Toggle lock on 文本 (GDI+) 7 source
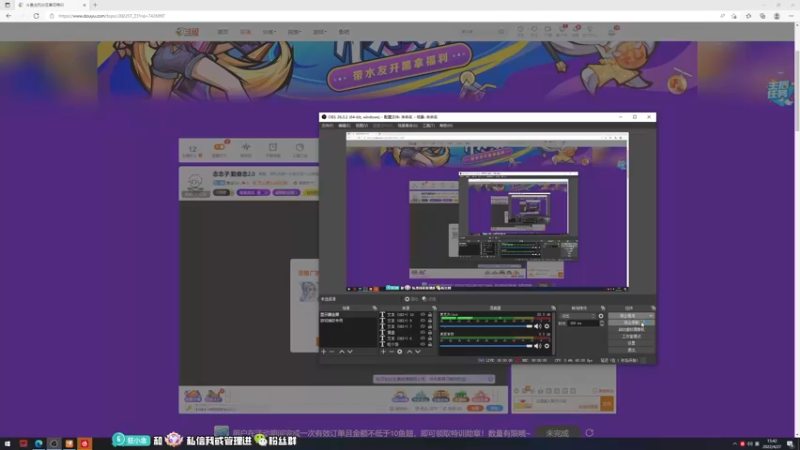The width and height of the screenshot is (800, 450). pyautogui.click(x=430, y=327)
